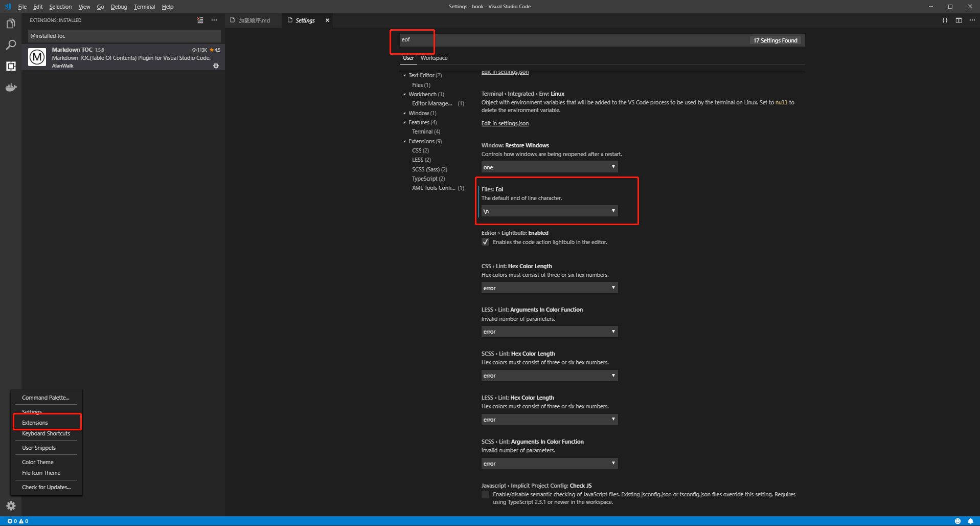Select Editor Manage... in settings tree
980x526 pixels.
pos(438,103)
